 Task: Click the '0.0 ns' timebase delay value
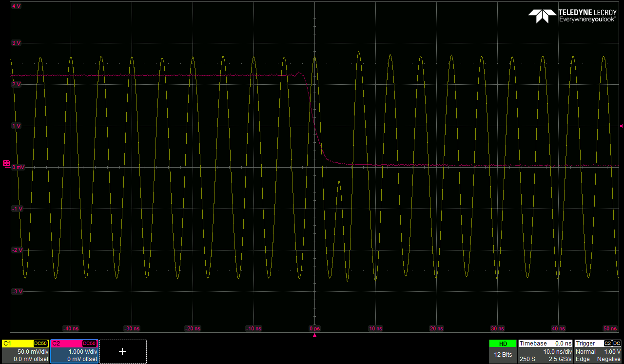tap(564, 344)
